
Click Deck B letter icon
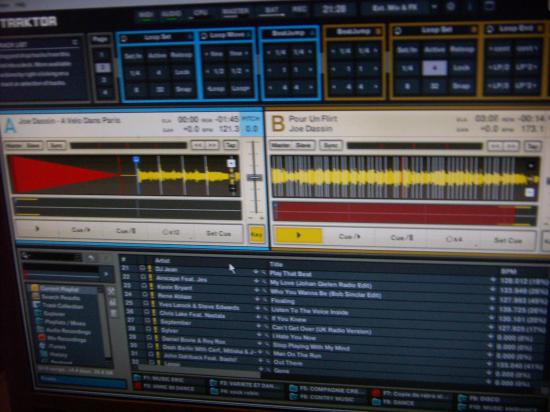tap(278, 124)
